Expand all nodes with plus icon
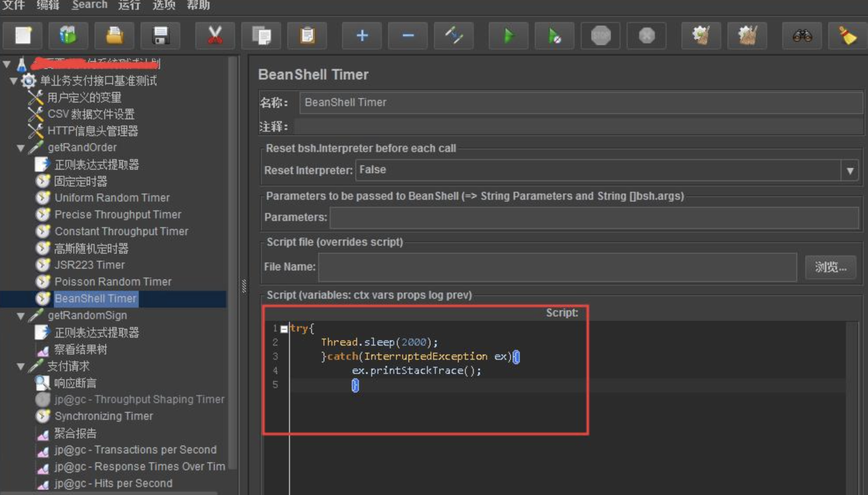Viewport: 868px width, 495px height. pos(362,35)
